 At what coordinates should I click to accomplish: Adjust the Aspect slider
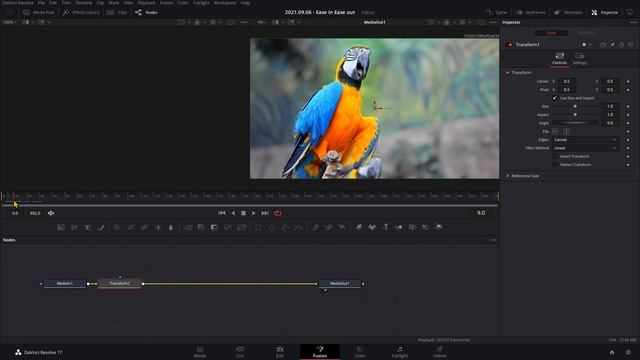tap(575, 115)
